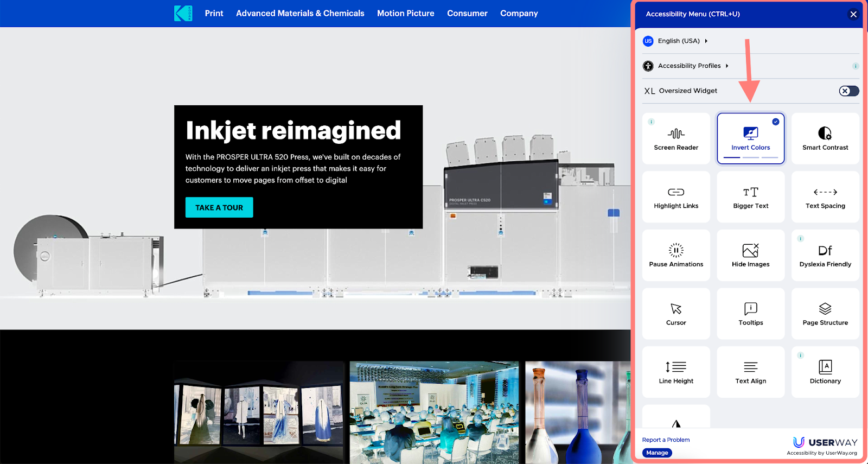Screen dimensions: 868x464
Task: Open Advanced Materials & Chemicals menu
Action: click(x=300, y=13)
